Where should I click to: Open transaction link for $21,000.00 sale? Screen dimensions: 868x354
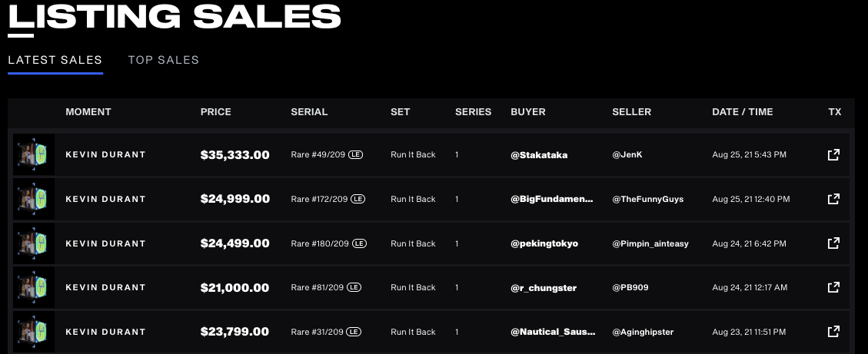tap(833, 288)
